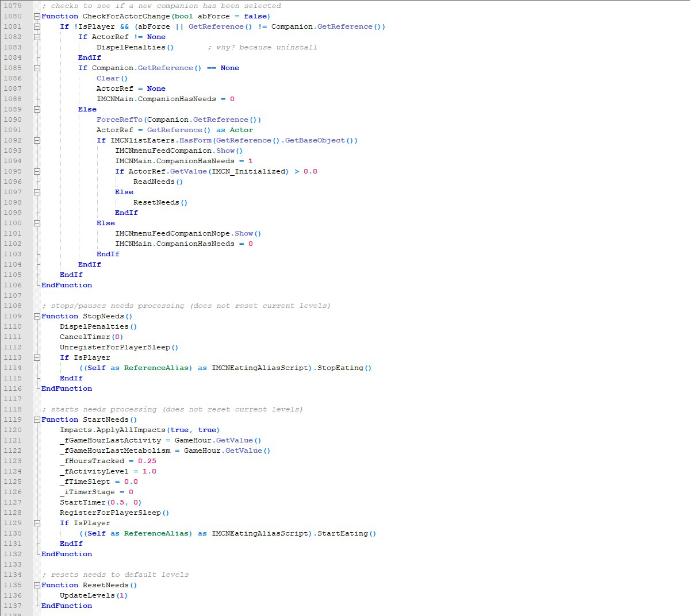Click '_fGameHourLastActivity' variable on line 1121
The height and width of the screenshot is (616, 690).
[110, 440]
